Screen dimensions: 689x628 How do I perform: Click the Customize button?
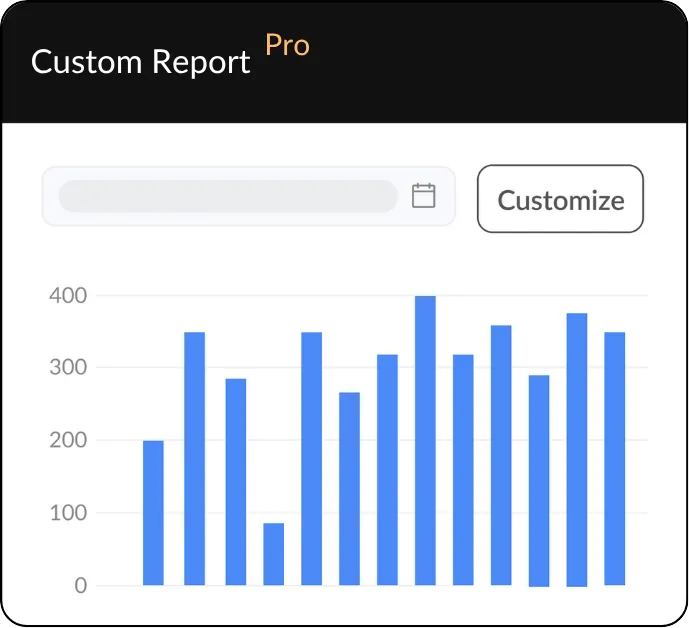(x=560, y=199)
